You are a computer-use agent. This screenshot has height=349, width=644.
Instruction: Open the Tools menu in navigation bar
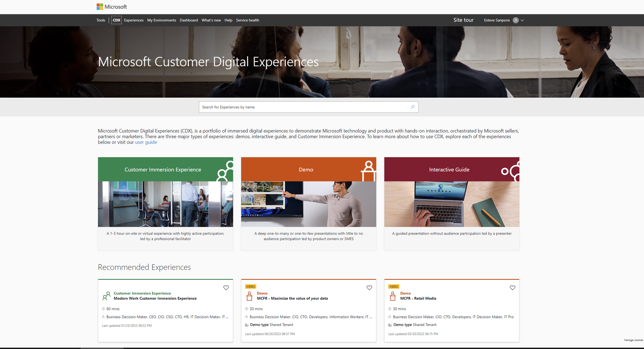click(101, 20)
